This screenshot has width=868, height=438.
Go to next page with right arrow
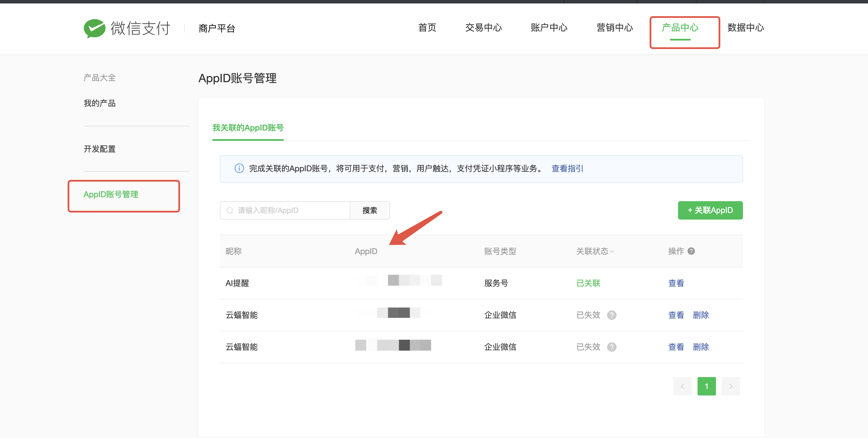tap(731, 386)
